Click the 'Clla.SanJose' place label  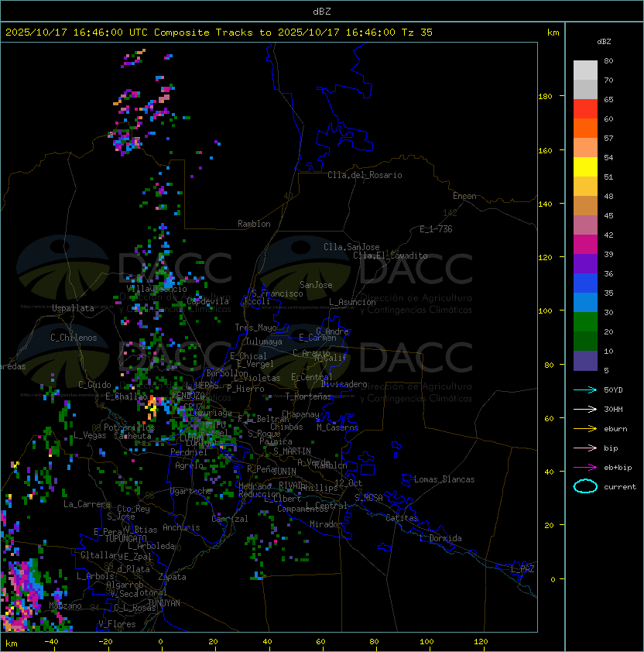point(351,247)
